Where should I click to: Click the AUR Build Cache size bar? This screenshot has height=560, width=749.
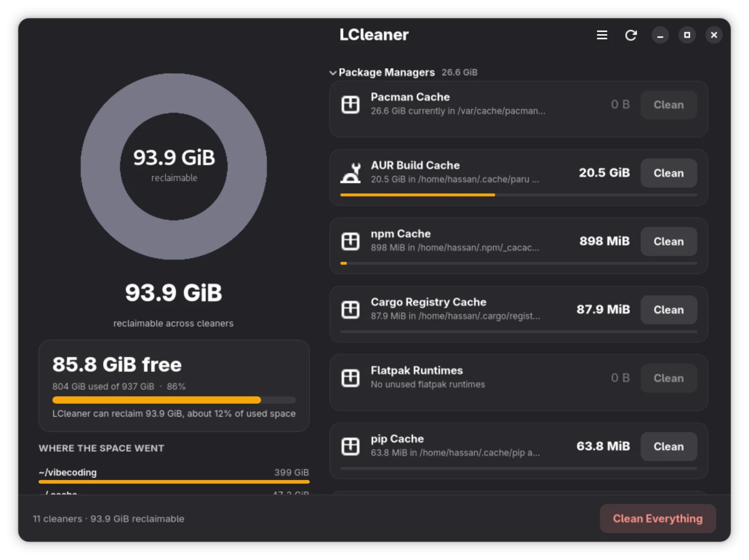point(519,195)
